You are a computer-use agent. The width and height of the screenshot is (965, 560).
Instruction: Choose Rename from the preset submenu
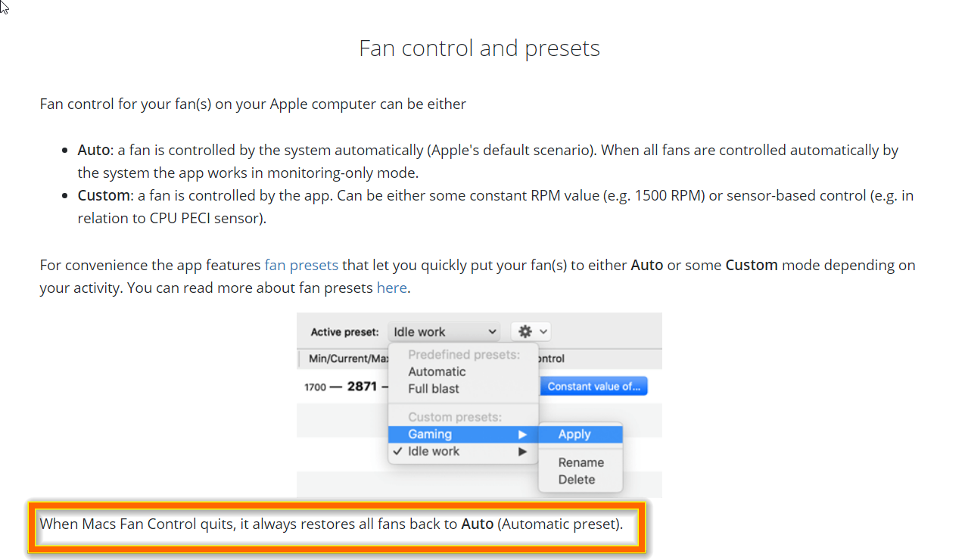pyautogui.click(x=580, y=462)
